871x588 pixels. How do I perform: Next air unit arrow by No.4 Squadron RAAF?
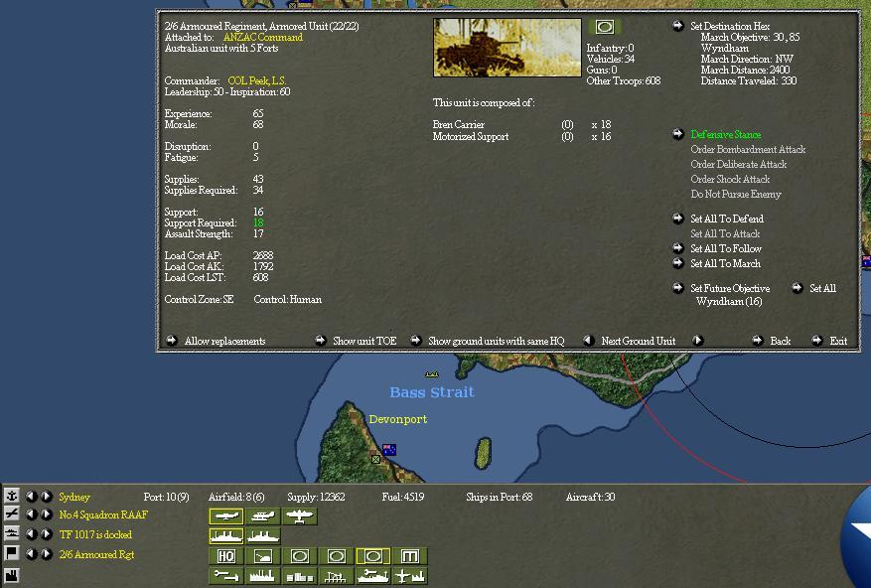point(48,514)
